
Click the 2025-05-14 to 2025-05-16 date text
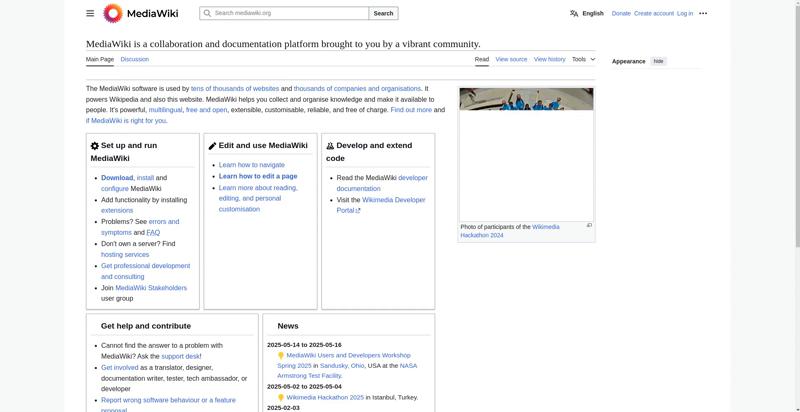click(304, 345)
